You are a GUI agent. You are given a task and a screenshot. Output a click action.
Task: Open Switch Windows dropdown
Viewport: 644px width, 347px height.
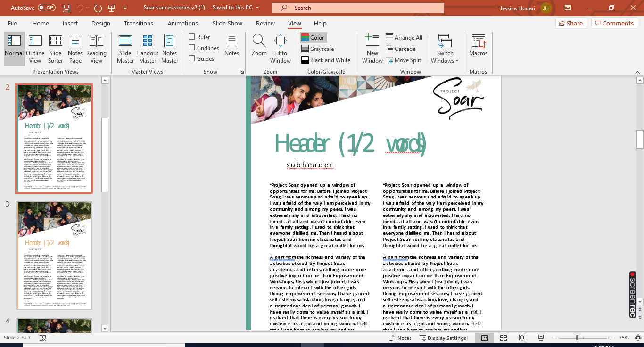point(445,49)
